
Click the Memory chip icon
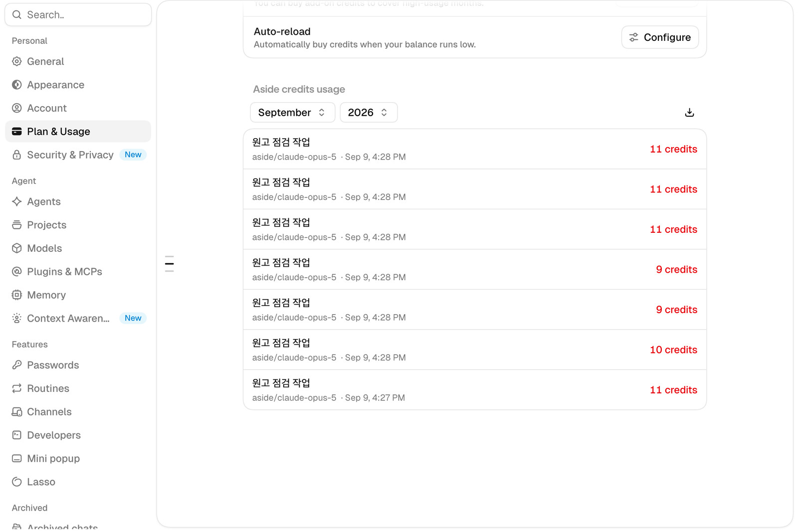pyautogui.click(x=17, y=295)
